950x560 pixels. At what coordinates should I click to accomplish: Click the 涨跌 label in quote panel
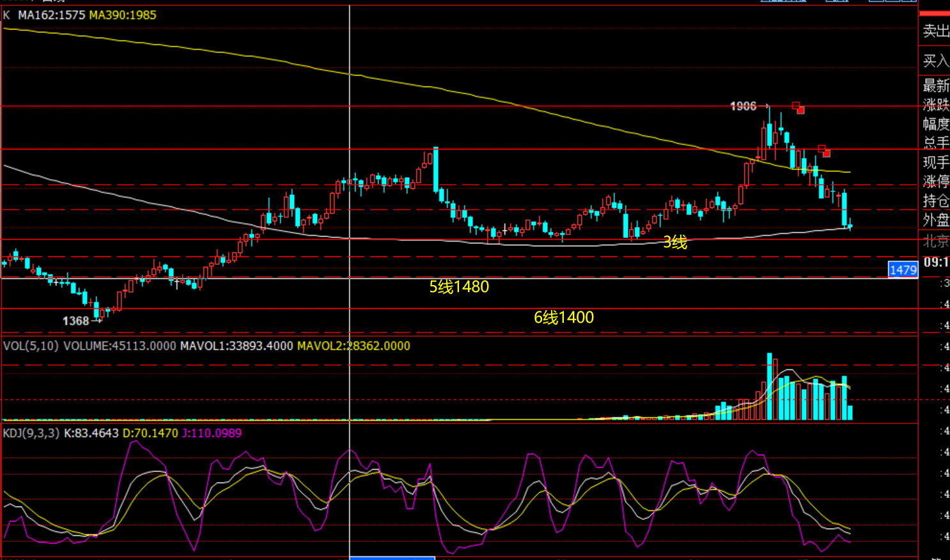click(x=936, y=104)
